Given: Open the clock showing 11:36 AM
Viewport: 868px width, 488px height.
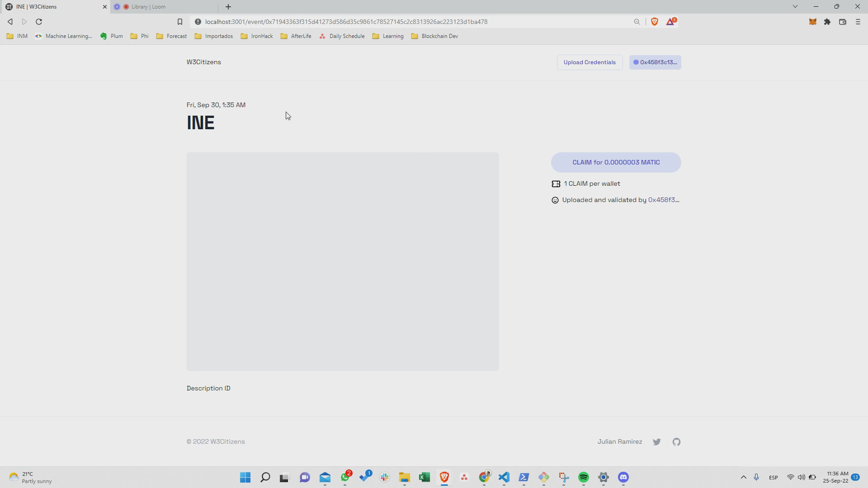Looking at the screenshot, I should pyautogui.click(x=835, y=477).
